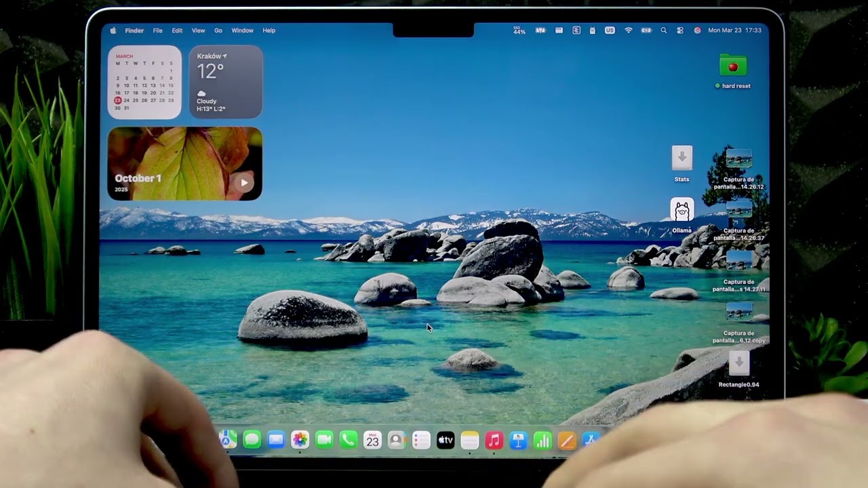Open Spotlight search in menu bar
Screen dimensions: 868x488
point(664,30)
